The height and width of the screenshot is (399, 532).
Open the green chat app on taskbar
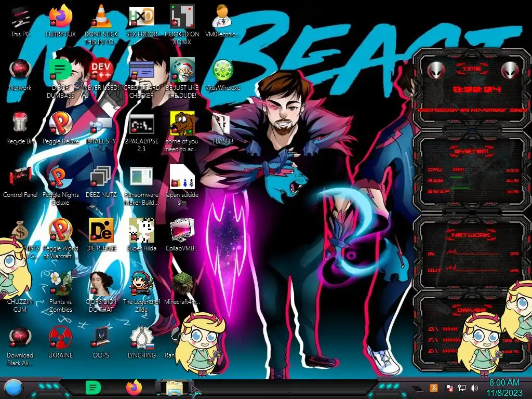pos(93,388)
